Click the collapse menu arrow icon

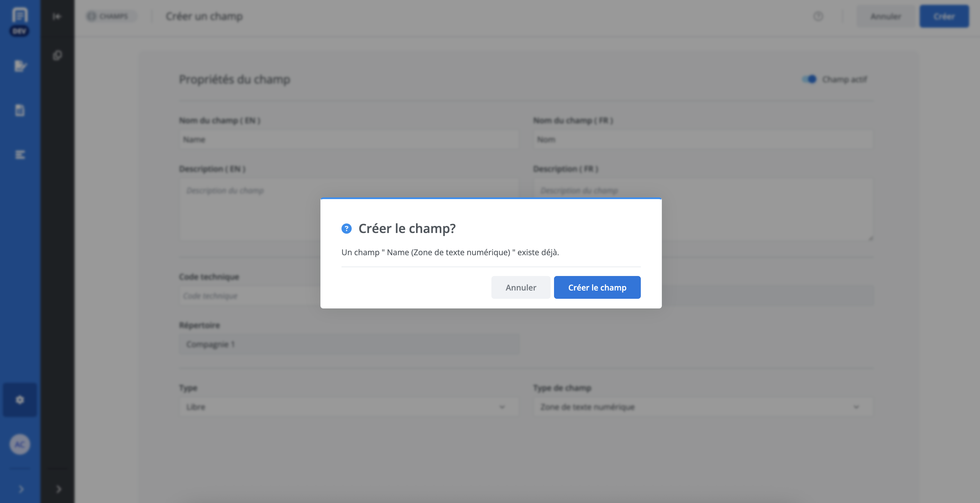pos(57,16)
